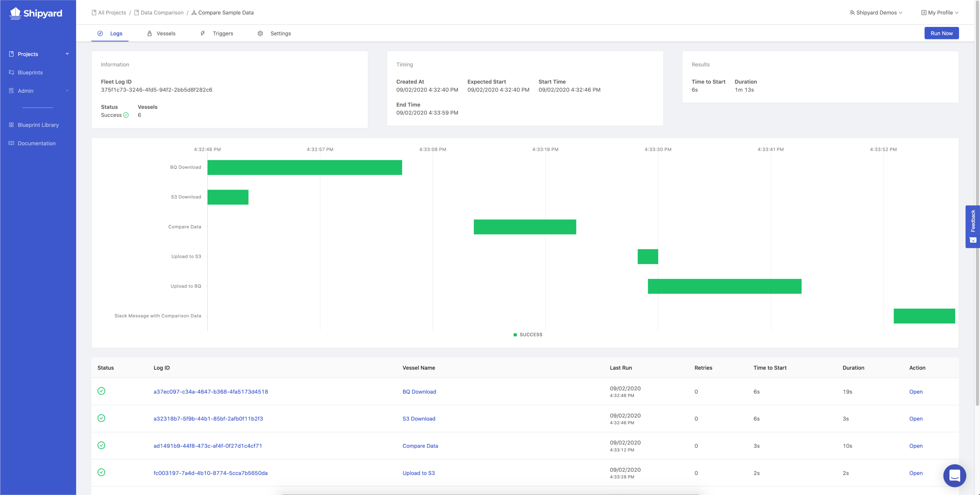Screen dimensions: 980x495
Task: Click success status icon for BQ Download row
Action: coord(101,391)
